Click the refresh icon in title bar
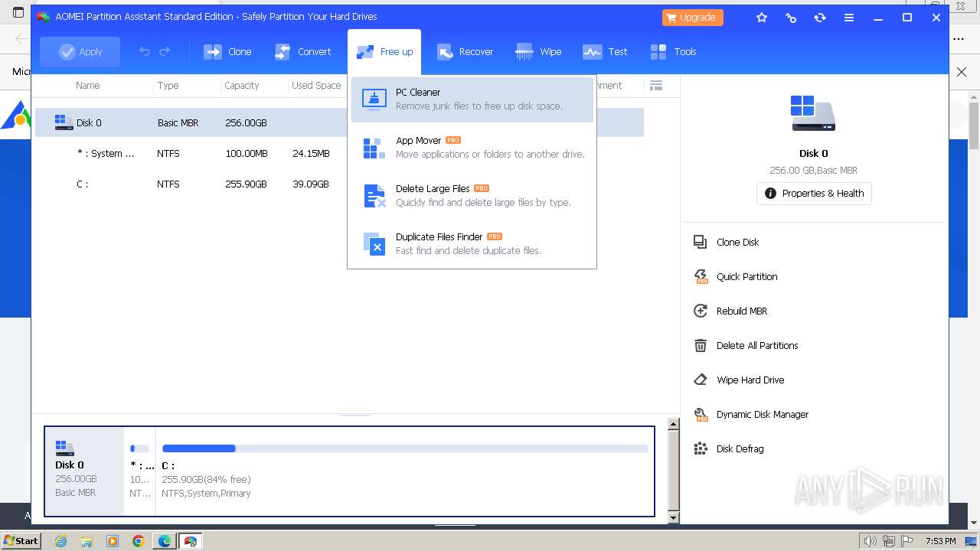The height and width of the screenshot is (551, 980). pos(820,17)
